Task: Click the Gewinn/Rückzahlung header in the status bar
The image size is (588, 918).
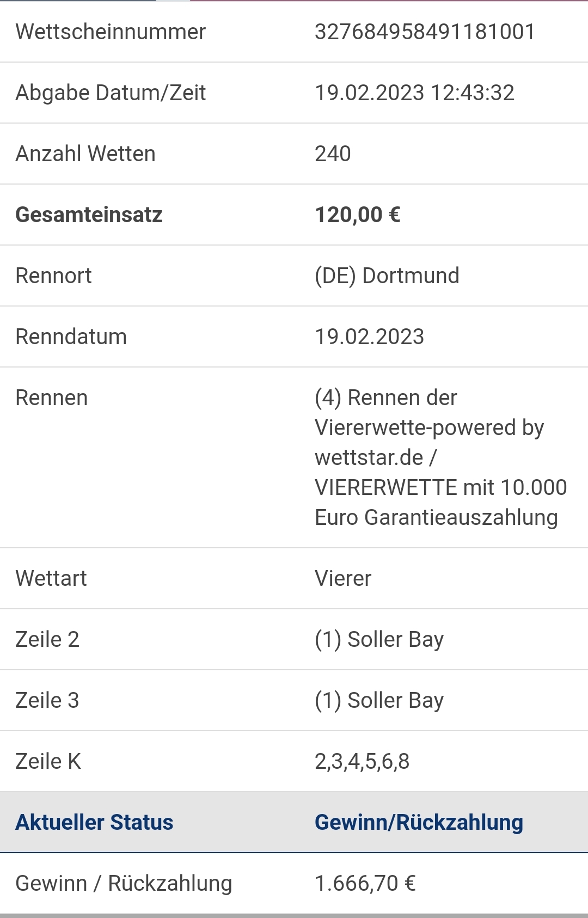Action: (x=419, y=822)
